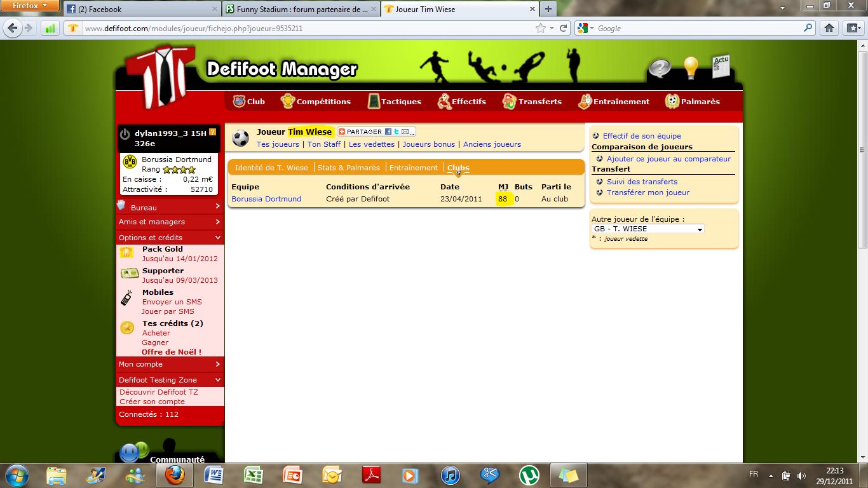Click the power logout icon beside dylan1993_3
Image resolution: width=868 pixels, height=488 pixels.
[x=125, y=134]
